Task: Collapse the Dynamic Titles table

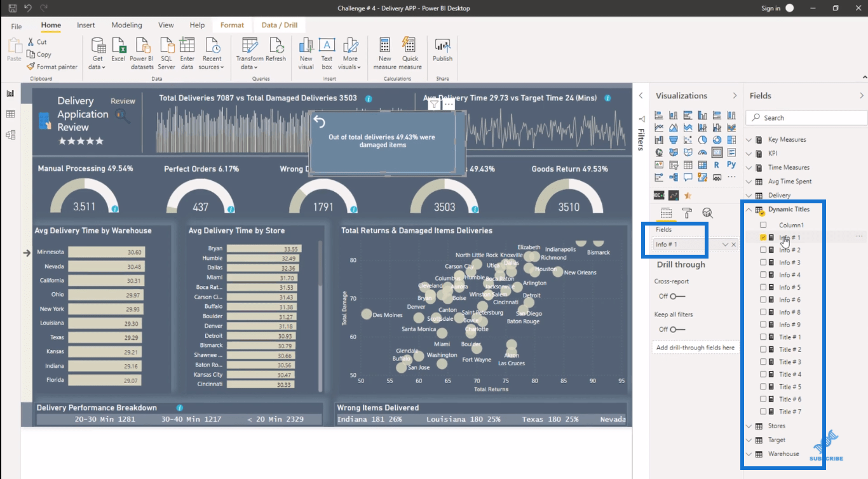Action: pyautogui.click(x=749, y=209)
